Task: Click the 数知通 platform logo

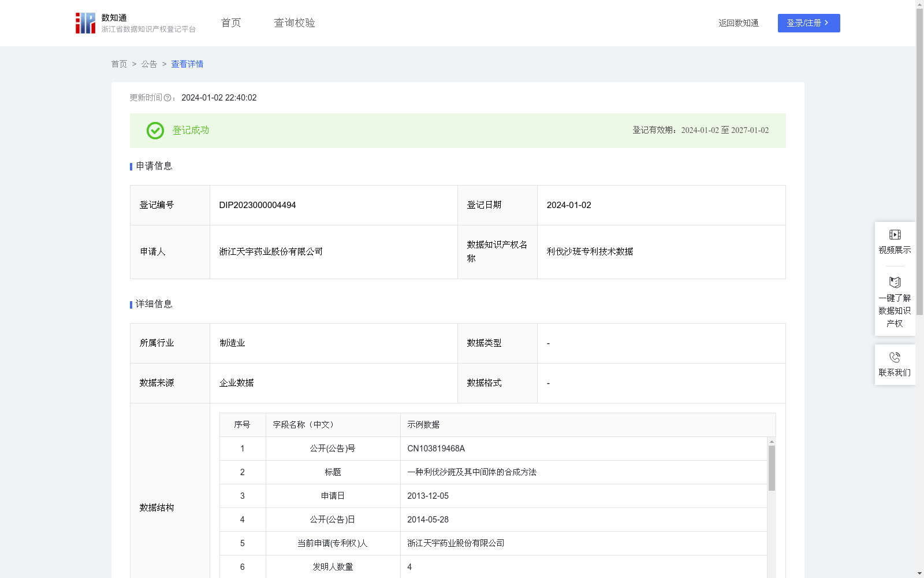Action: [x=135, y=23]
